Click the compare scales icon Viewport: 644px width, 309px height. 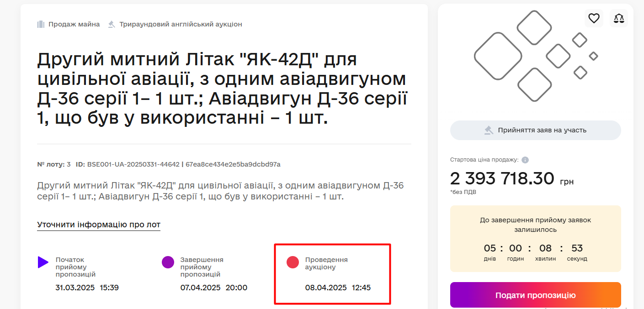(619, 18)
